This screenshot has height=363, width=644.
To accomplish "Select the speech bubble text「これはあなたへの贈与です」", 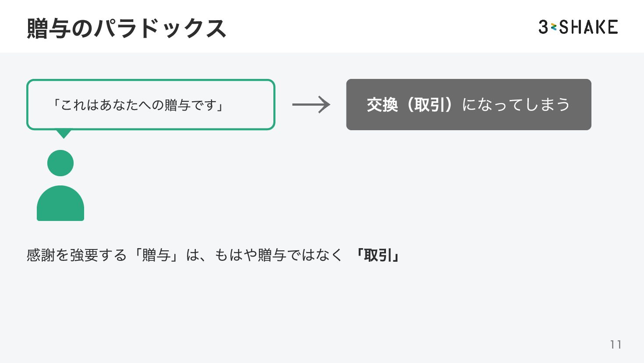I will click(138, 105).
